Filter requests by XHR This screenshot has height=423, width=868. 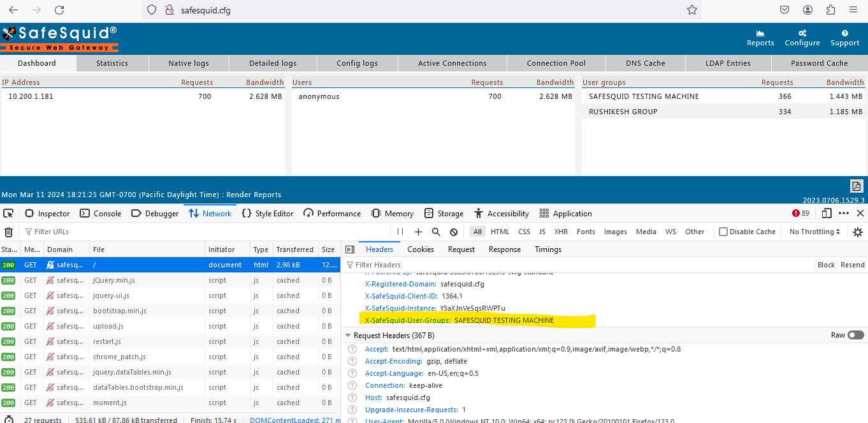561,232
